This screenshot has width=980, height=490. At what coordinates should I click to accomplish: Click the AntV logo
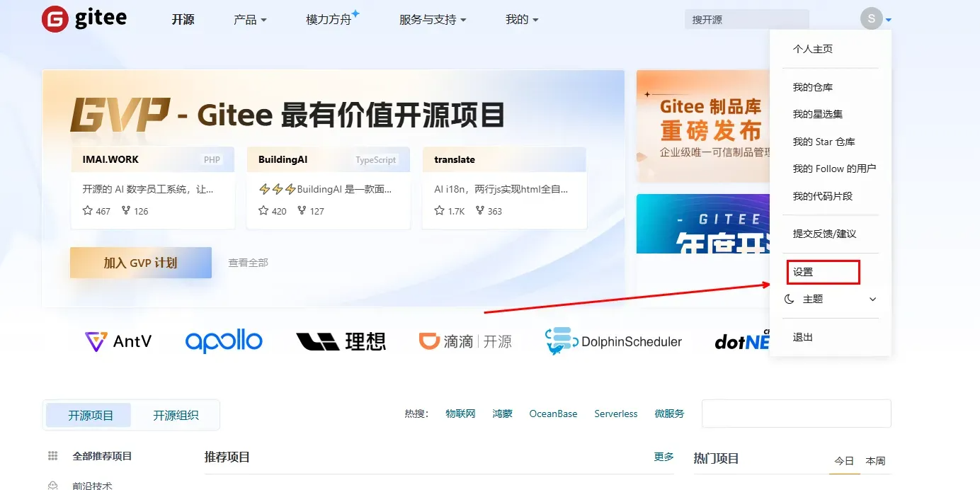pos(118,341)
